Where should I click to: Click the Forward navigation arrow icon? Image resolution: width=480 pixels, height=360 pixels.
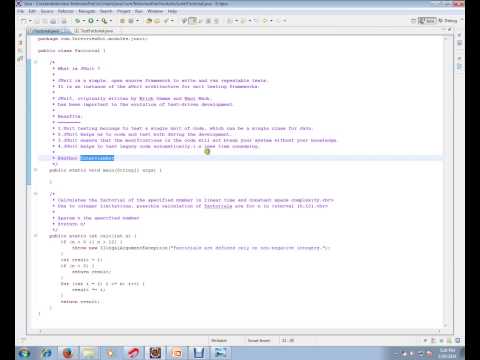click(x=279, y=21)
